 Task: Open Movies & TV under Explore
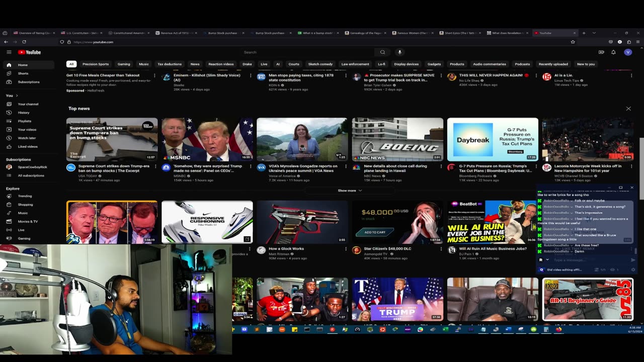tap(29, 221)
